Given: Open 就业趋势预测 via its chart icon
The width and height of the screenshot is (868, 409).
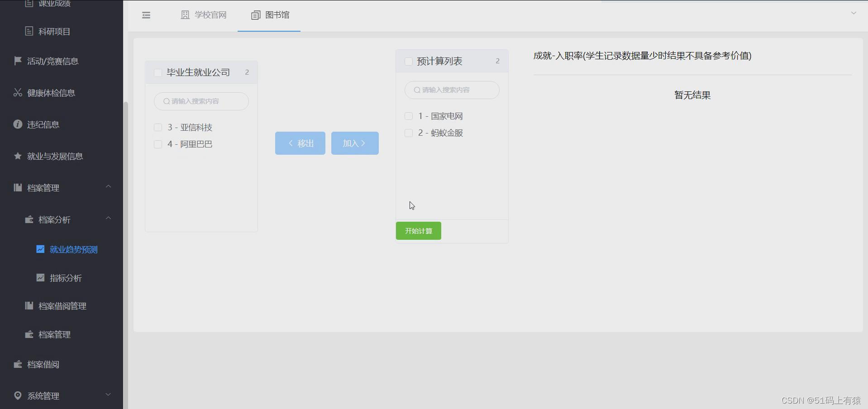Looking at the screenshot, I should pos(40,249).
